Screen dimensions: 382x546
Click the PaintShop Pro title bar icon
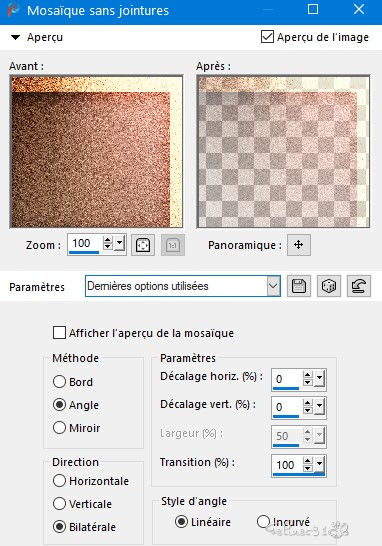pyautogui.click(x=14, y=10)
